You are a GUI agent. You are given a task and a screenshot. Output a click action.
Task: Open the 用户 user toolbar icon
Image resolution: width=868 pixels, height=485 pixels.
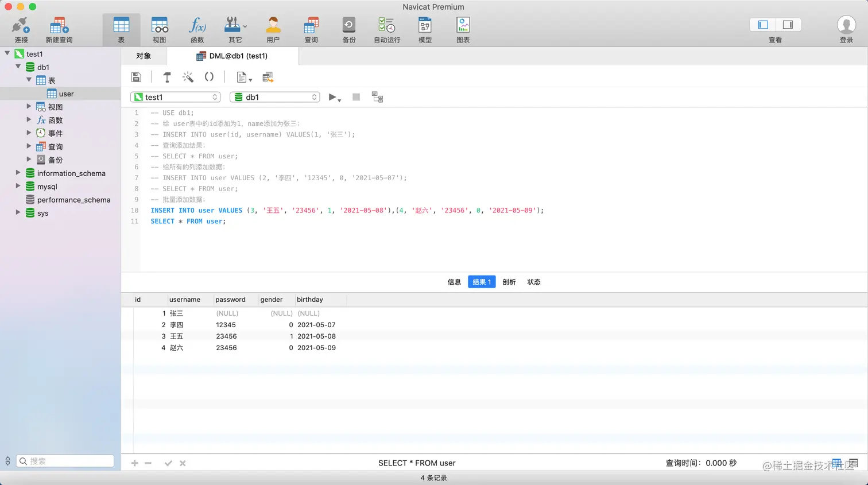point(273,30)
